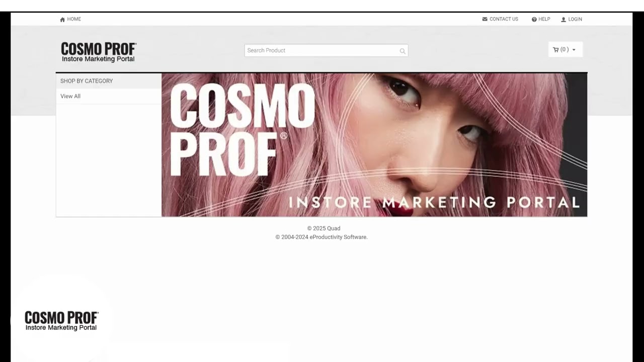Expand the cart dropdown arrow

pos(574,50)
